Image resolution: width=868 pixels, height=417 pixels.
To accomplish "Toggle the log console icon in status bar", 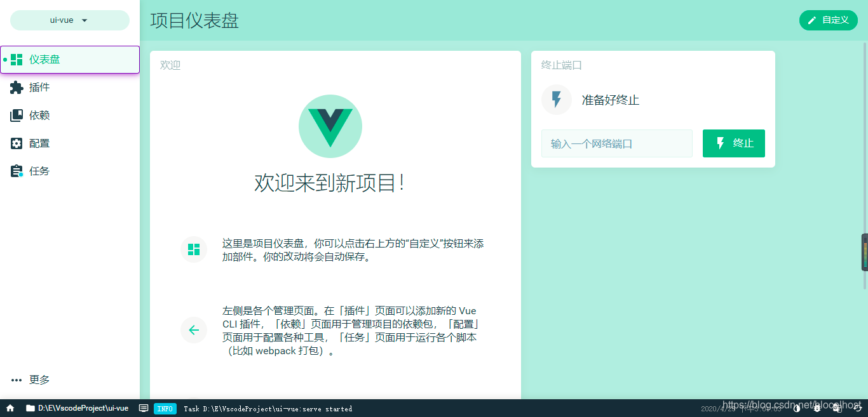I will tap(144, 408).
